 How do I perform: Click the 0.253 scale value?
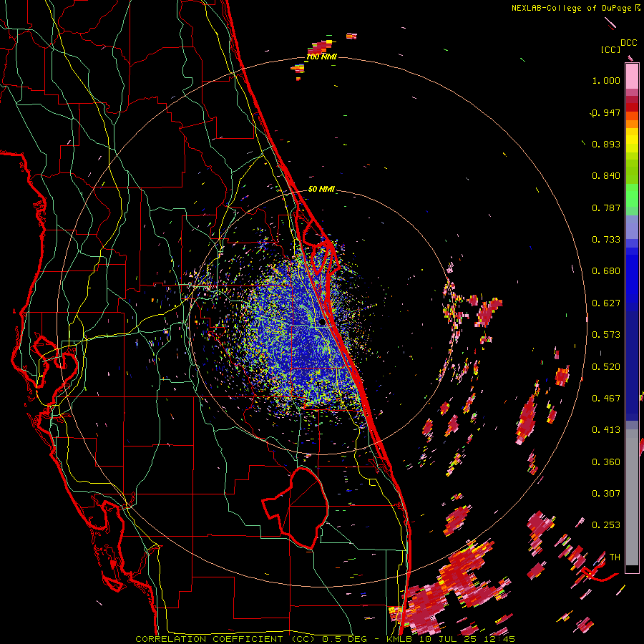coord(606,525)
